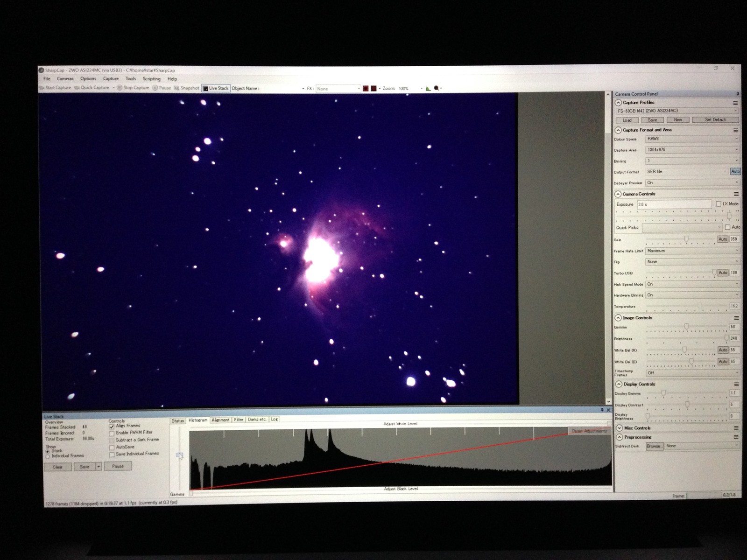
Task: Uncheck the Align Frames checkbox
Action: [x=112, y=426]
